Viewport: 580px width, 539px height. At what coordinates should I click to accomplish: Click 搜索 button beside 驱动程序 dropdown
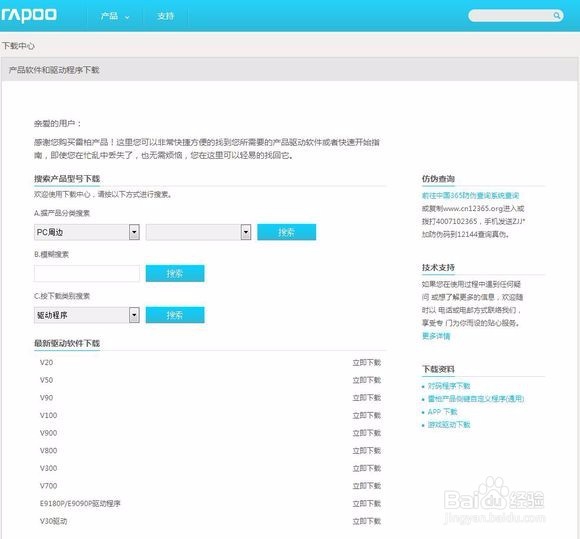pyautogui.click(x=175, y=315)
